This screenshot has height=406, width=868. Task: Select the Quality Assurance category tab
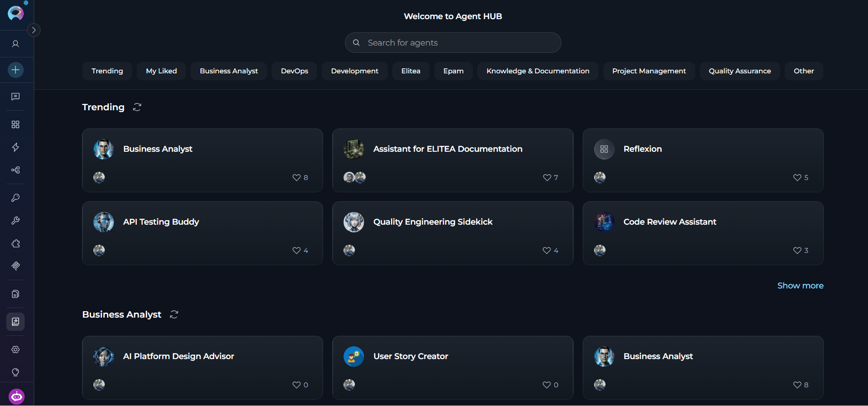coord(740,71)
